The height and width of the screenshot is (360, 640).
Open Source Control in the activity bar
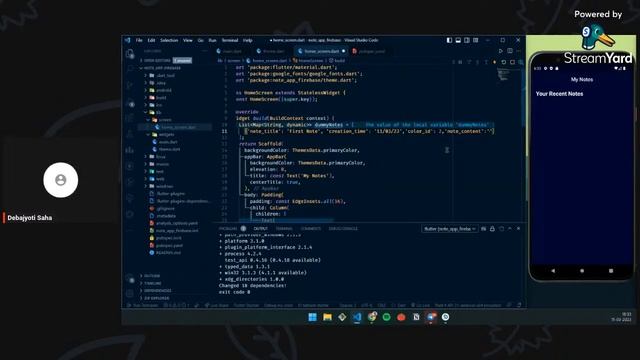point(130,86)
